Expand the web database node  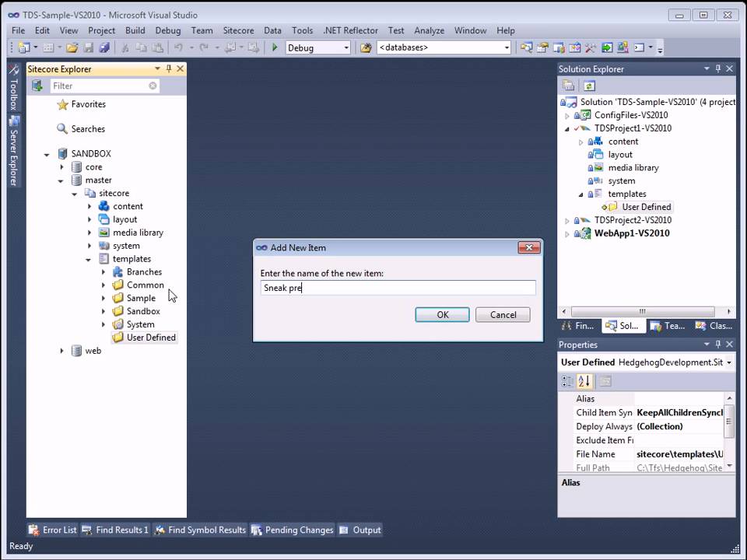click(x=61, y=351)
